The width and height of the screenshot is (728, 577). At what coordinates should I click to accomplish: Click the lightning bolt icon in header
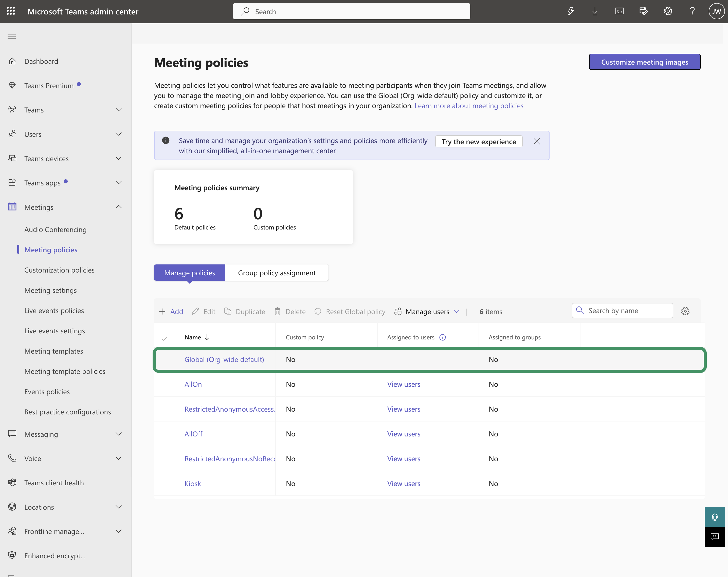click(571, 11)
